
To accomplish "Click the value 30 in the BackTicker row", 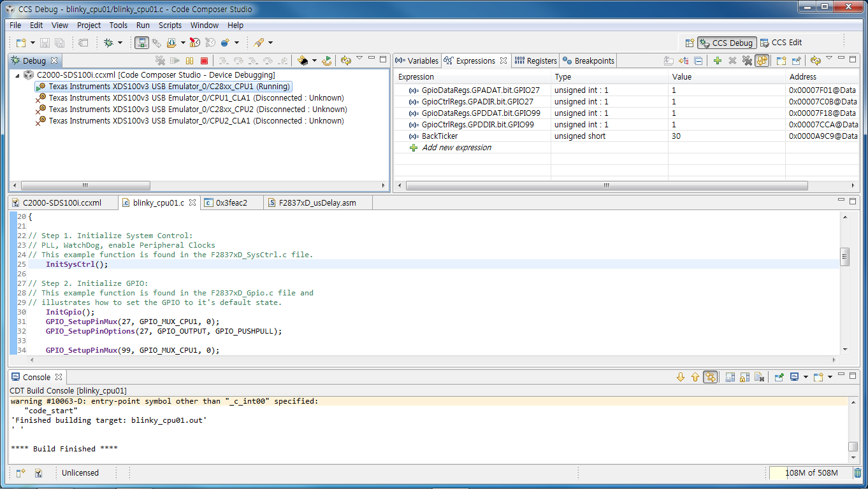I will coord(676,136).
